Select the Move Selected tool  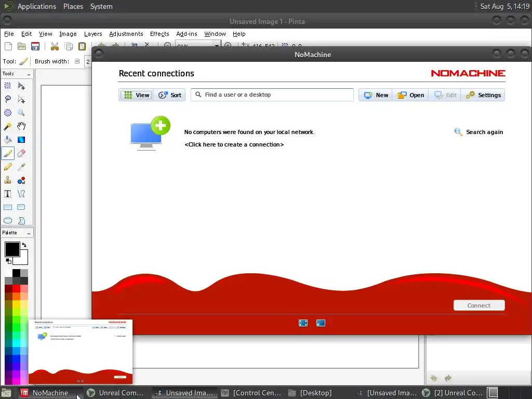point(21,86)
